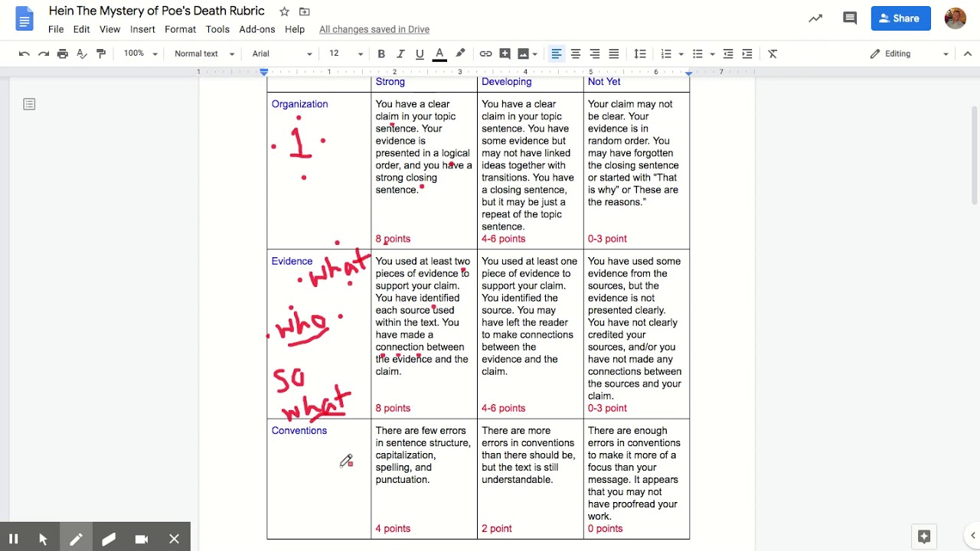980x551 pixels.
Task: Click the Print icon
Action: point(63,54)
